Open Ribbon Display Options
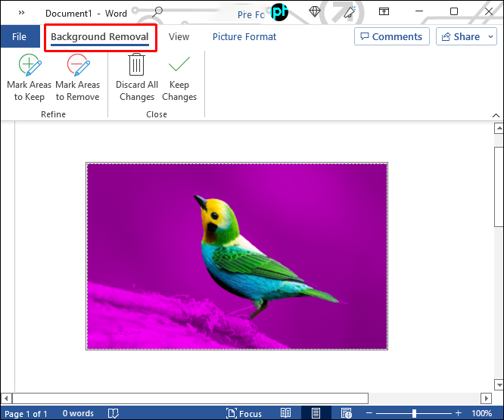Screen dimensions: 504x420 [384, 11]
